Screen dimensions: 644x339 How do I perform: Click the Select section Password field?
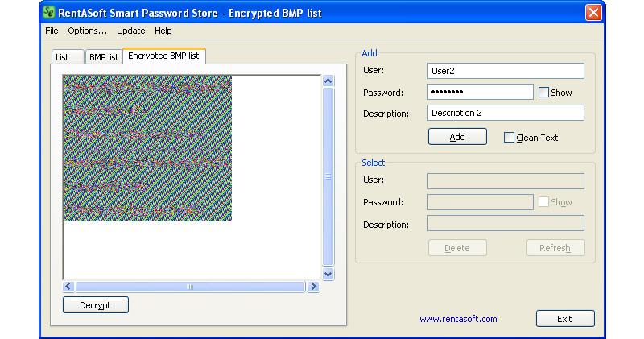(480, 202)
